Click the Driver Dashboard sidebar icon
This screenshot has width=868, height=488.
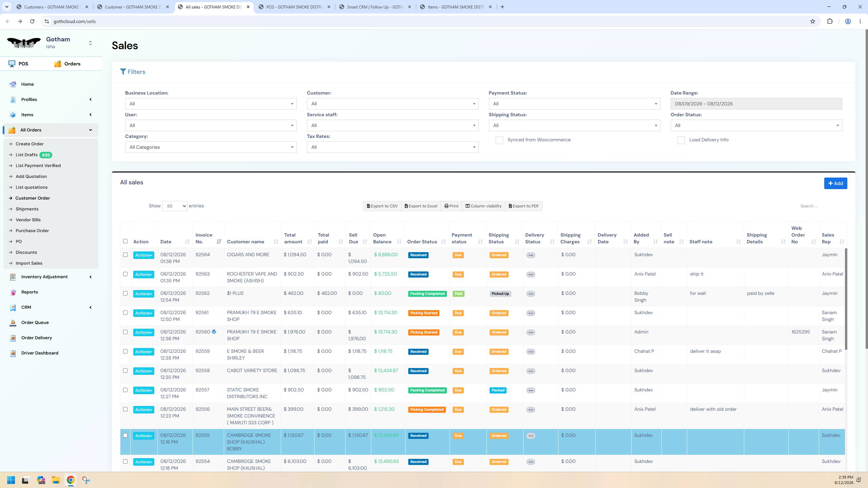(x=13, y=353)
